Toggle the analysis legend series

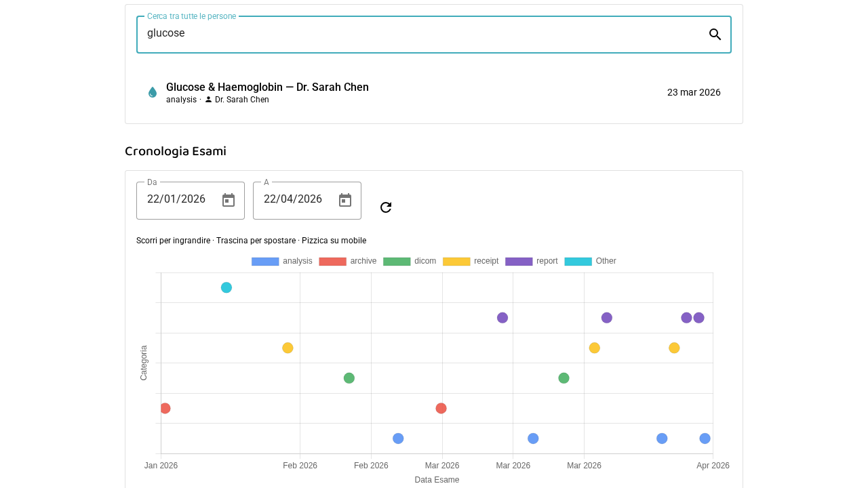coord(281,261)
